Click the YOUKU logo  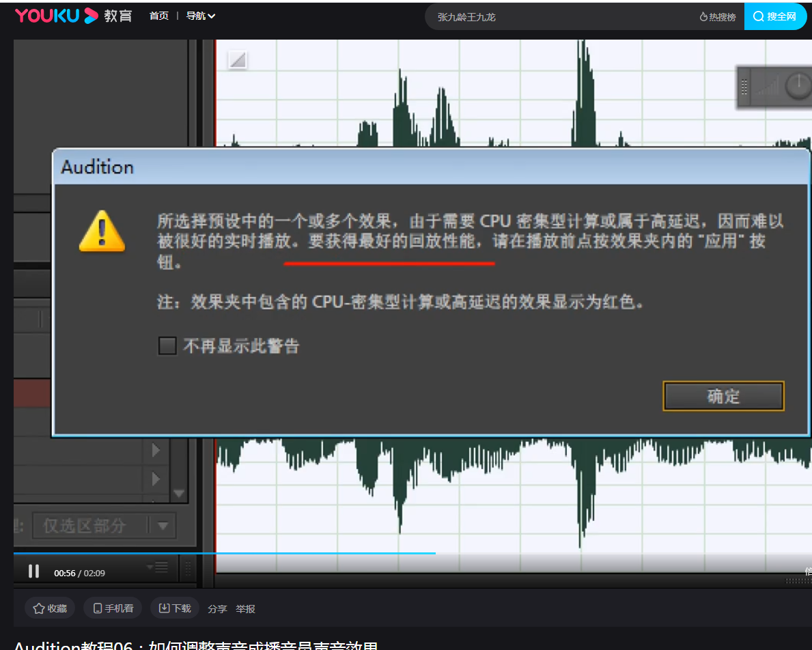[x=56, y=16]
